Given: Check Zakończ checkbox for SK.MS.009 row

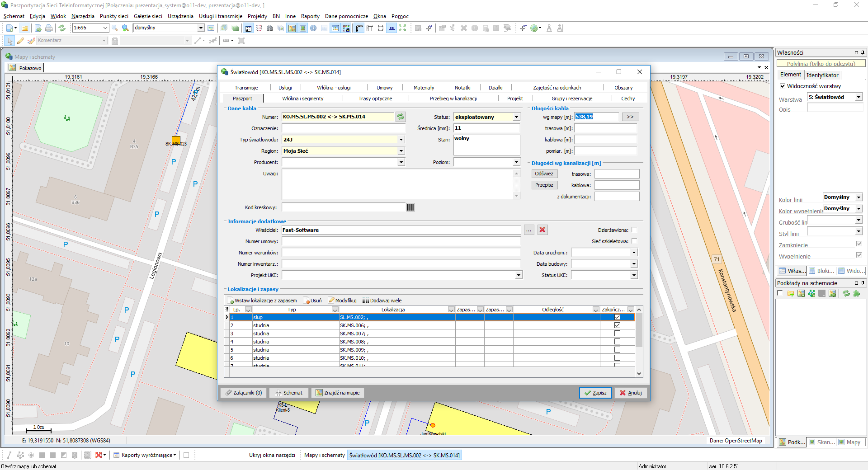Looking at the screenshot, I should point(617,350).
